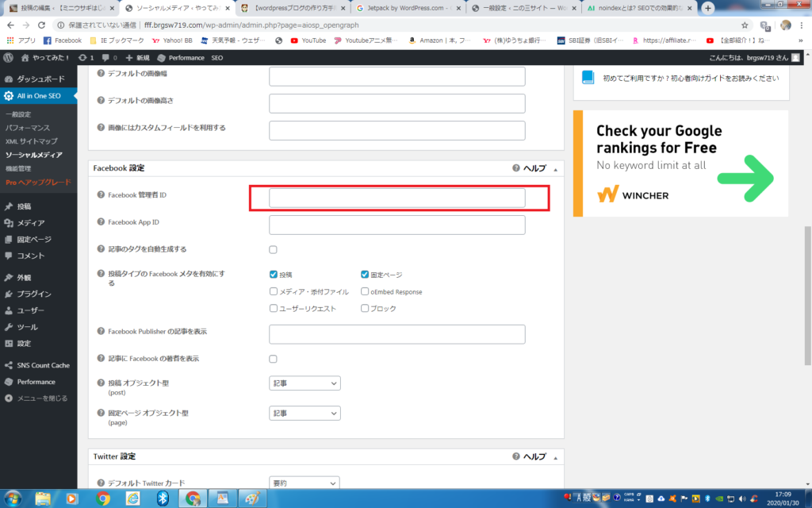Viewport: 812px width, 508px height.
Task: Collapse the Facebook 設定 panel arrow
Action: [x=555, y=169]
